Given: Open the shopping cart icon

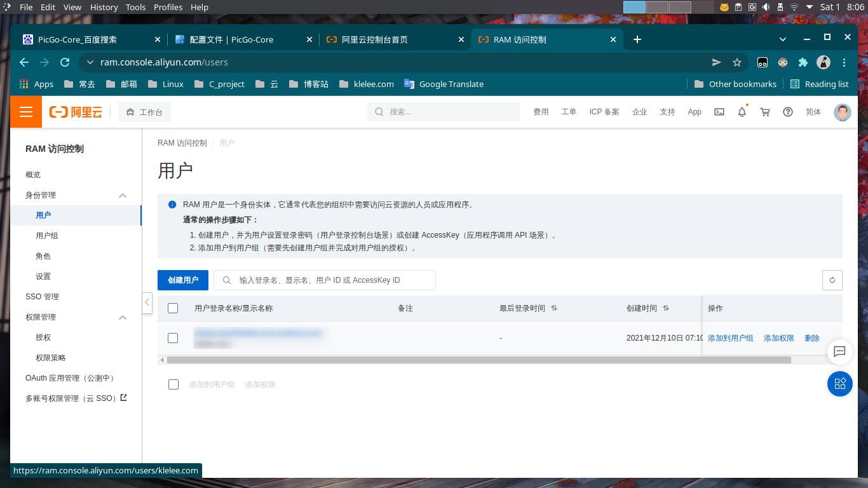Looking at the screenshot, I should pos(765,112).
